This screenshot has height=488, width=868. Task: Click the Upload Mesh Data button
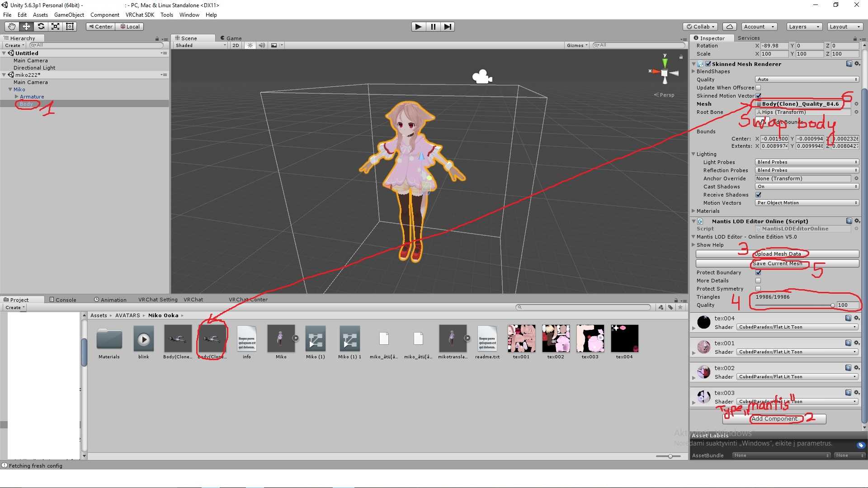[777, 254]
